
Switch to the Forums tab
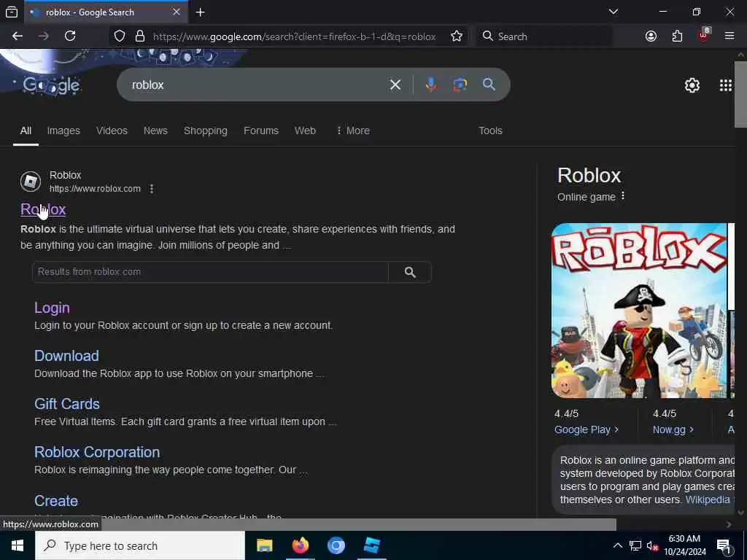(261, 131)
